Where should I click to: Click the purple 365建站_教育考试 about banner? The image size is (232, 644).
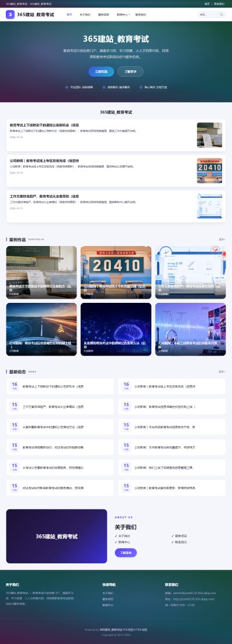[57, 537]
